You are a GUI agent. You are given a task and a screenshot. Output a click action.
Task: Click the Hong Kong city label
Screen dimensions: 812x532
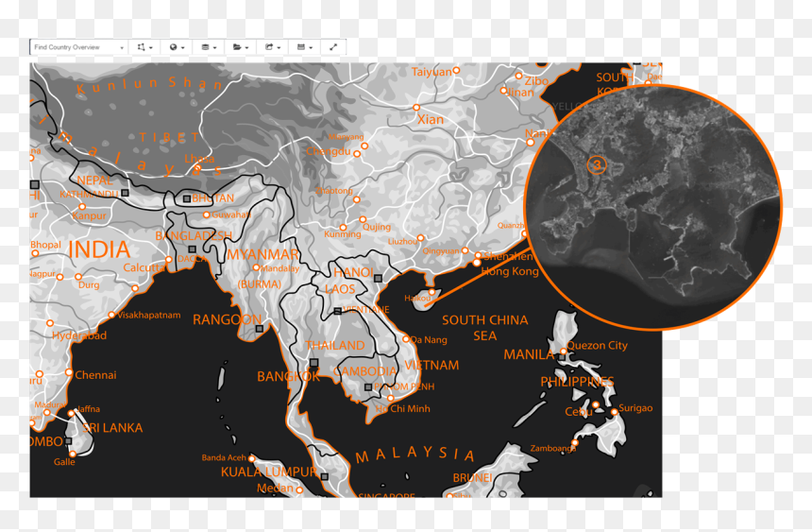[510, 271]
